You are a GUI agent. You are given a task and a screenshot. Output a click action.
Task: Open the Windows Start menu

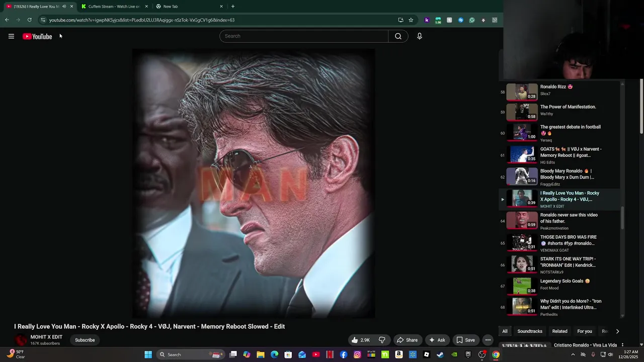point(148,354)
